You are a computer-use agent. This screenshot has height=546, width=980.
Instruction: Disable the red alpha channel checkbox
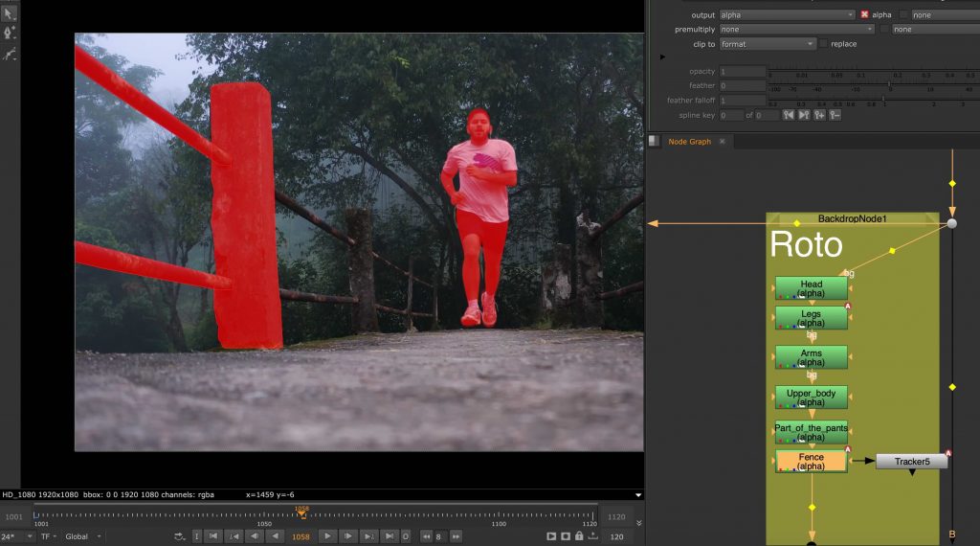(x=864, y=15)
